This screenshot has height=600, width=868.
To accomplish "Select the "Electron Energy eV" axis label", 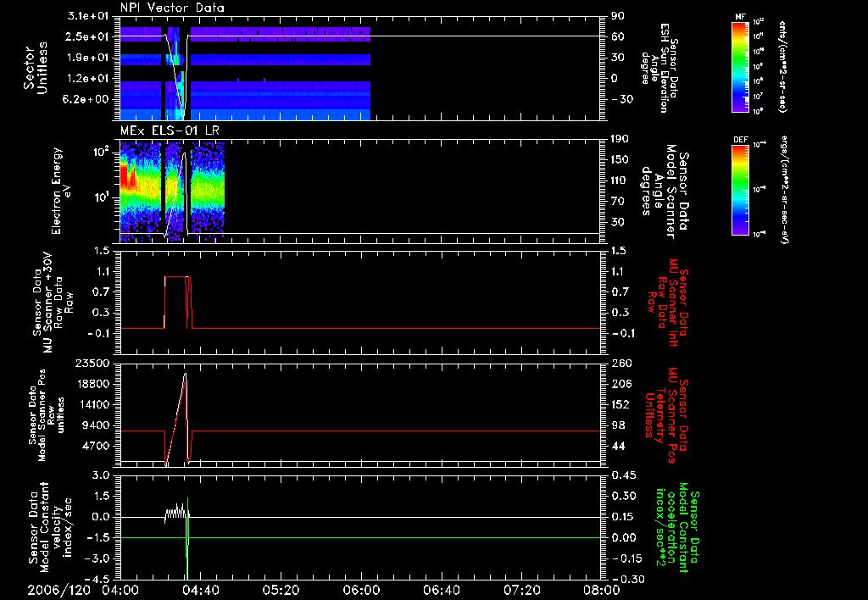I will tap(61, 191).
